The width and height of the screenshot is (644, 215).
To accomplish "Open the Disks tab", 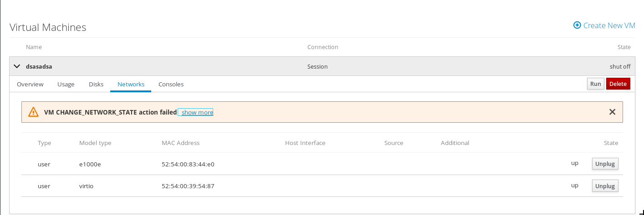I will click(96, 84).
